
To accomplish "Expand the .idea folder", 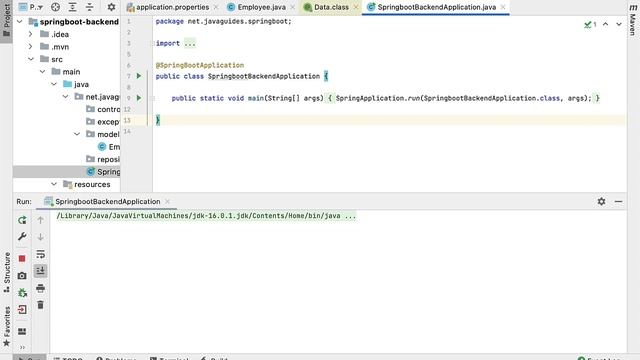I will [31, 34].
